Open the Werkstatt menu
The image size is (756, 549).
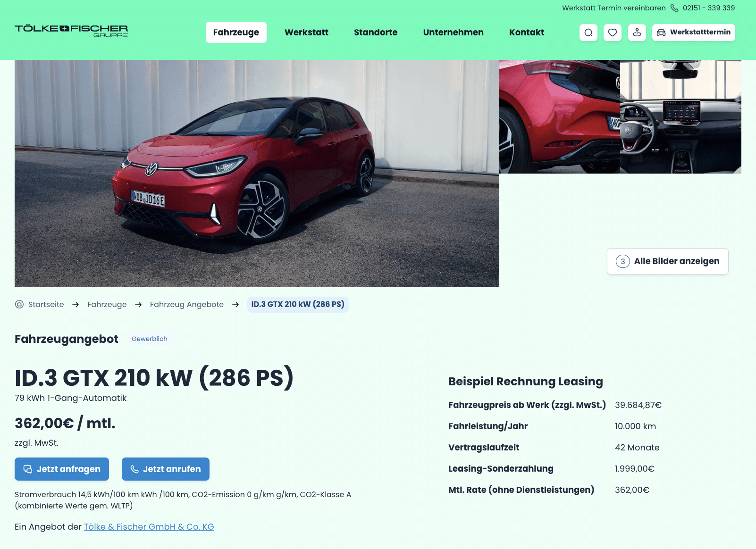coord(306,33)
